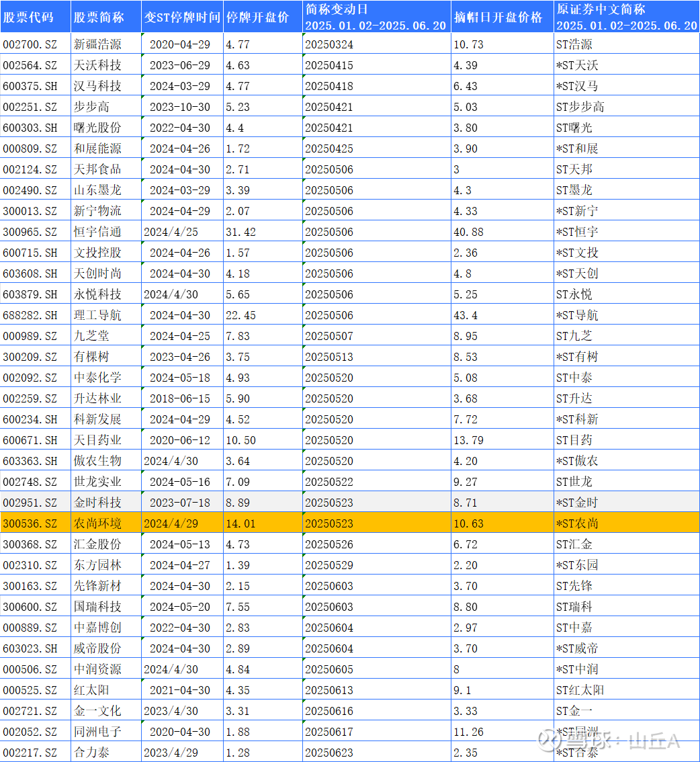Click the 世龙实业 cell

(x=106, y=482)
